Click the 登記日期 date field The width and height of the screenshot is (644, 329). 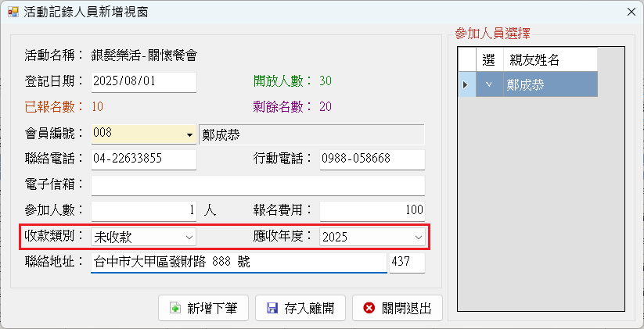[x=144, y=81]
